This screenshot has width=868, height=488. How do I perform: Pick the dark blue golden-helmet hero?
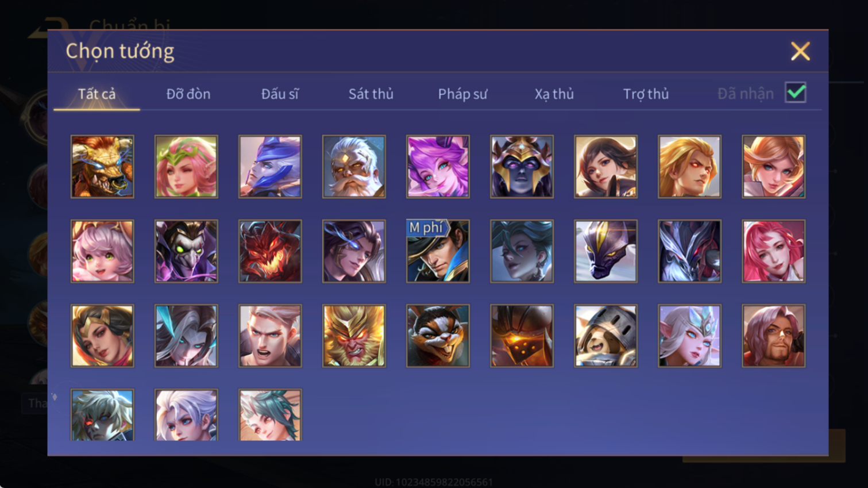click(522, 167)
